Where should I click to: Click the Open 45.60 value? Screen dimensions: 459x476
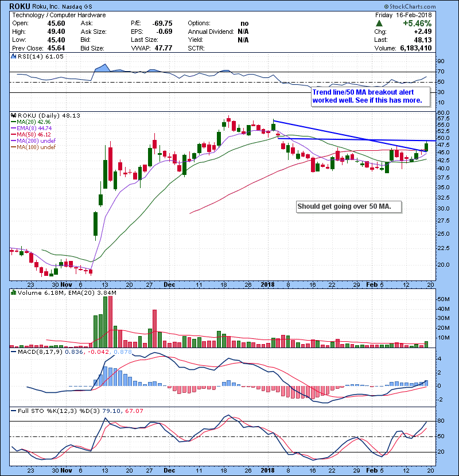56,24
